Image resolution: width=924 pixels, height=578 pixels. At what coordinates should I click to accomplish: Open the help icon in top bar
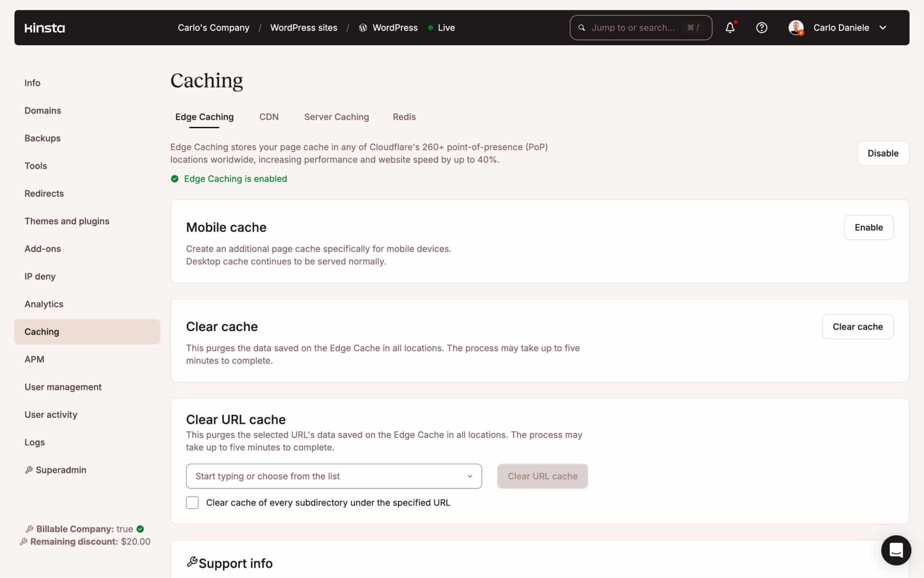761,28
